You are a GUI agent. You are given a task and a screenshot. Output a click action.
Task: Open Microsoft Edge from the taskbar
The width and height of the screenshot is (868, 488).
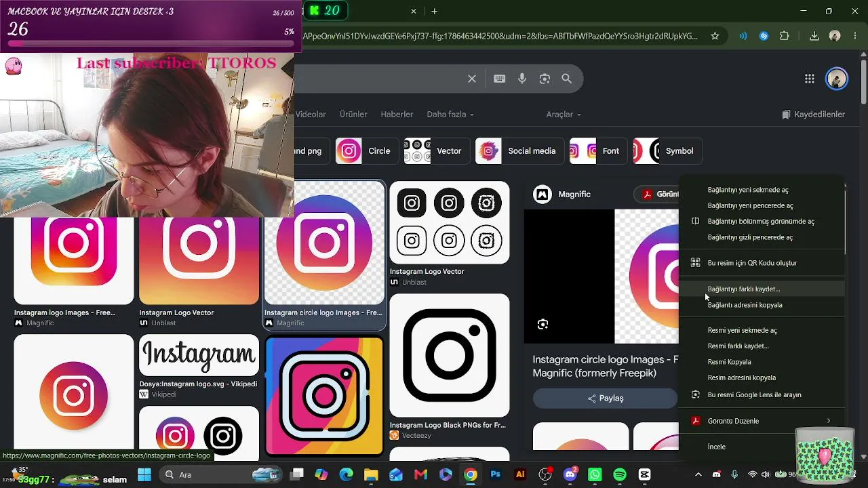(x=346, y=474)
